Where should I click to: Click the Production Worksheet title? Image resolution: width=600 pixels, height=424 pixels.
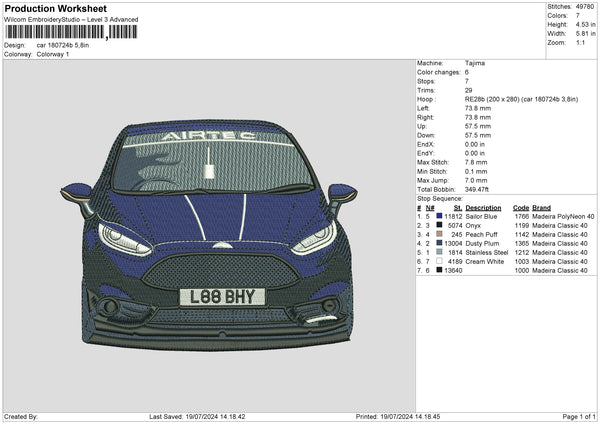56,8
